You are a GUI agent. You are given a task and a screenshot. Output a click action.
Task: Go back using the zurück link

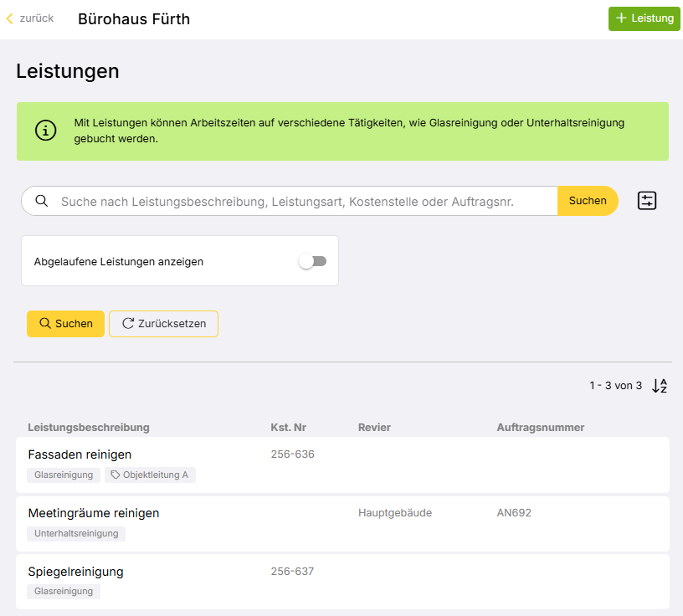click(x=30, y=18)
